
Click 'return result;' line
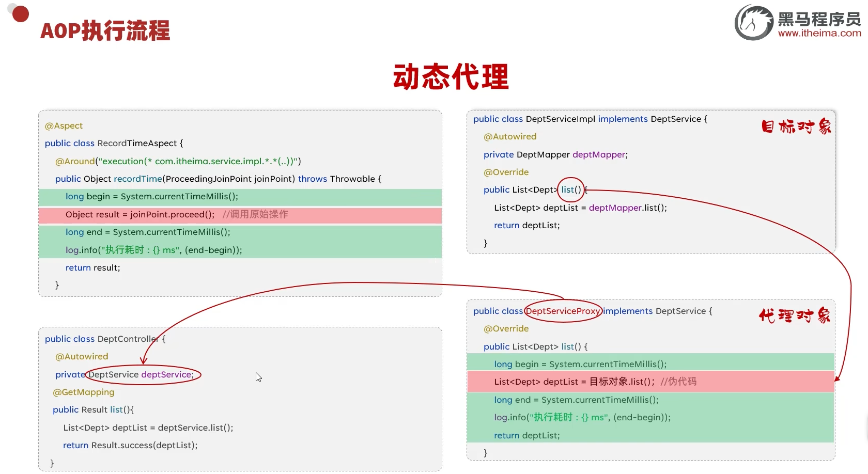click(92, 267)
